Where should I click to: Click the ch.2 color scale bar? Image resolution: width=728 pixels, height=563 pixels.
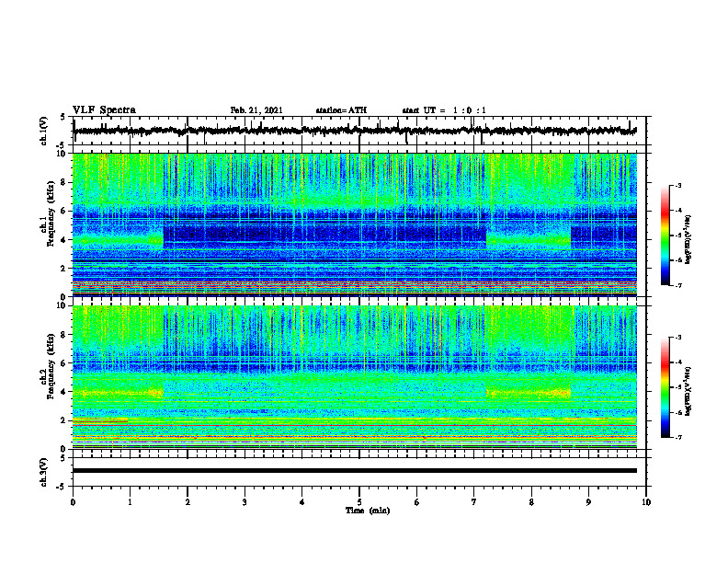[x=665, y=387]
